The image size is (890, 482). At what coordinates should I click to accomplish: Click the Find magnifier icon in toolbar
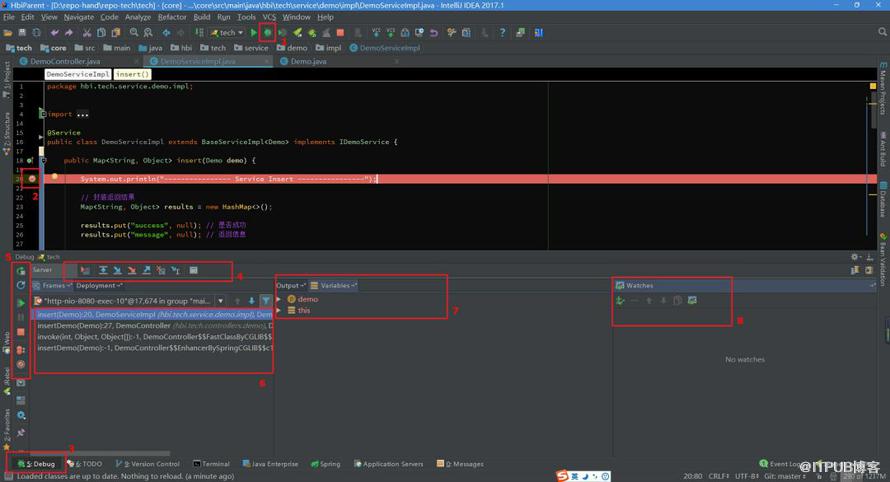point(134,33)
